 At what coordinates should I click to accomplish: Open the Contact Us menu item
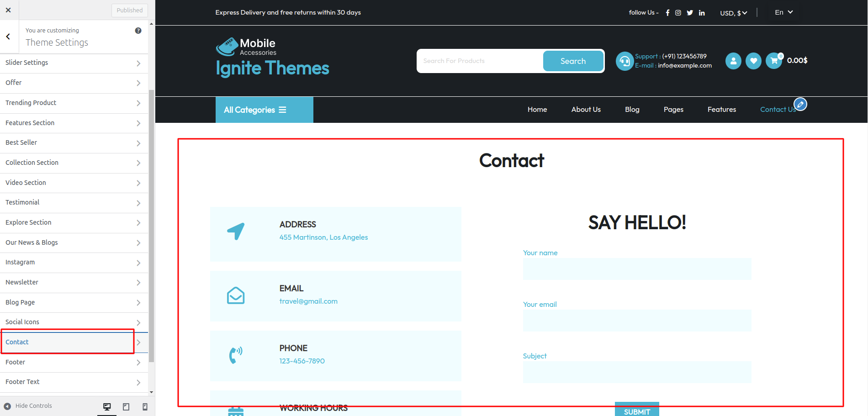coord(778,110)
